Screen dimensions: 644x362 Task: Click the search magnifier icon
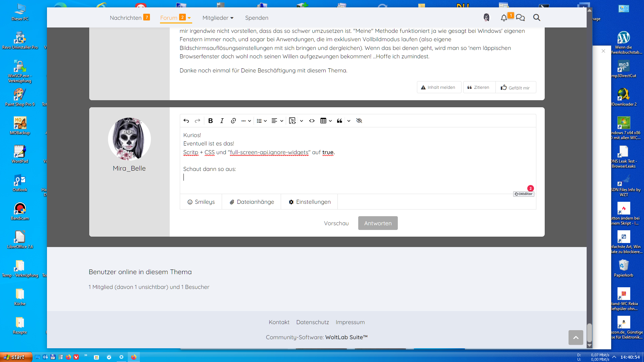[x=537, y=18]
